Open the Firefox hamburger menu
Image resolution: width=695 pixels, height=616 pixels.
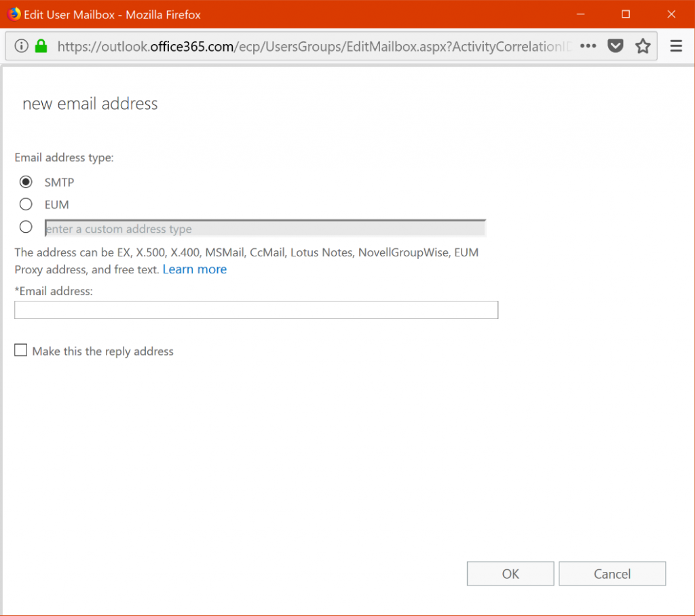click(x=676, y=45)
